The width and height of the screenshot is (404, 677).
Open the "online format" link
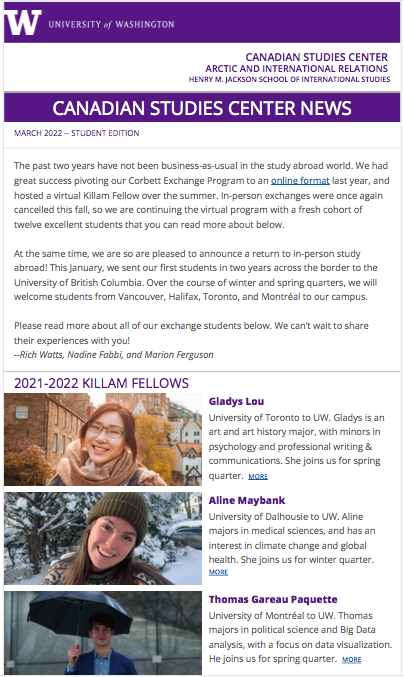[x=300, y=180]
